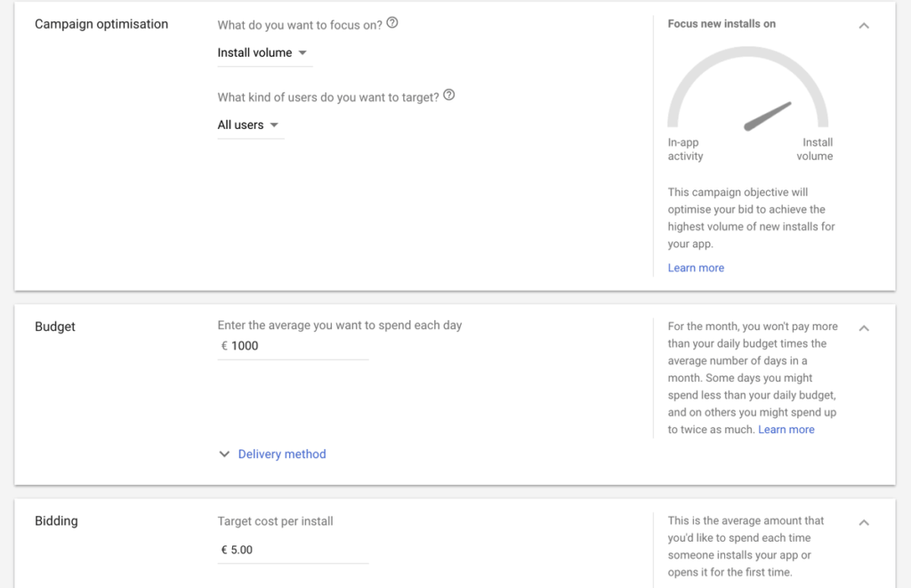The height and width of the screenshot is (588, 911).
Task: Click the daily budget amount field
Action: 293,346
